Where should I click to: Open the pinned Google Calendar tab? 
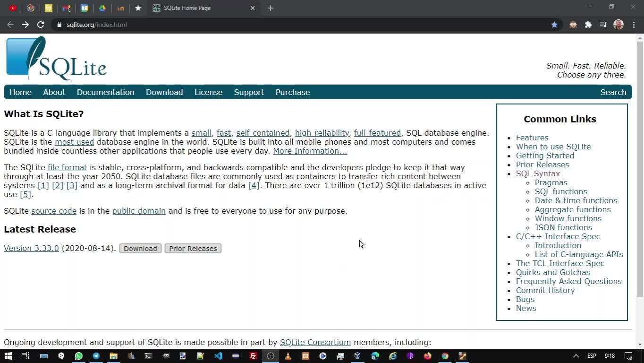pyautogui.click(x=85, y=8)
